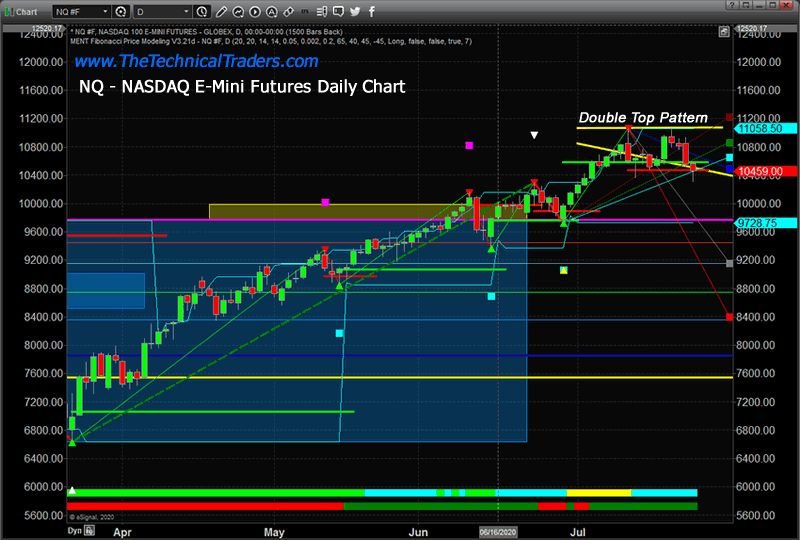The height and width of the screenshot is (540, 800).
Task: Click the NQ #F NASDAQ 100 E-MINI FUTURES label
Action: coord(206,32)
